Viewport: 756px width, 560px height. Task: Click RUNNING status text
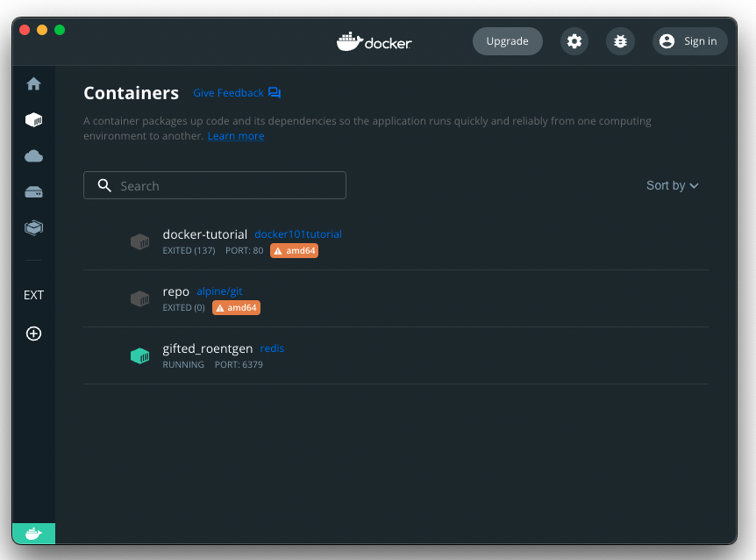pos(183,364)
